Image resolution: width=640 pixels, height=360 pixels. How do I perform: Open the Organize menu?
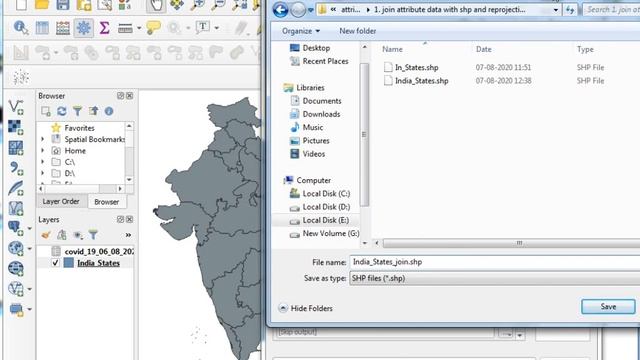click(x=301, y=31)
